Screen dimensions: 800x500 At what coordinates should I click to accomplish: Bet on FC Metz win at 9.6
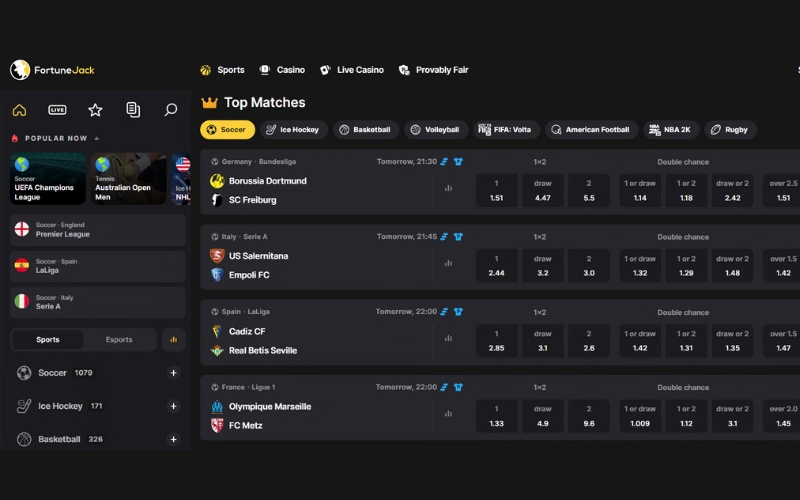click(589, 416)
